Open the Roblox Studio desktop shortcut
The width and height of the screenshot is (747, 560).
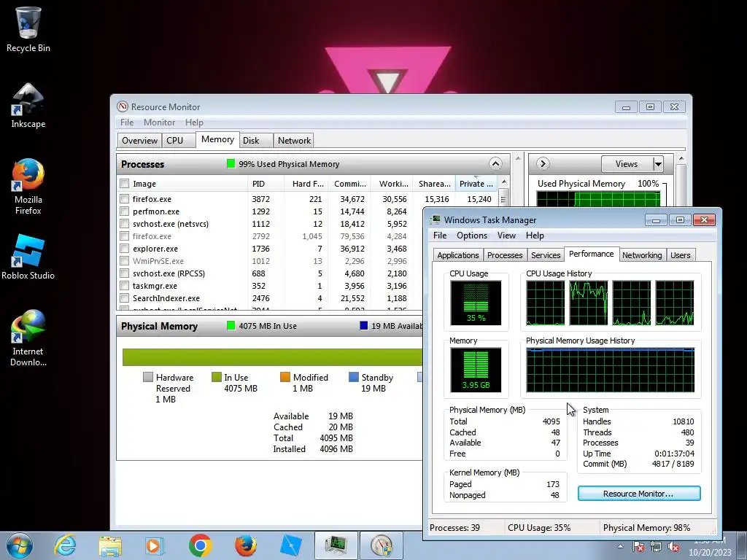28,257
